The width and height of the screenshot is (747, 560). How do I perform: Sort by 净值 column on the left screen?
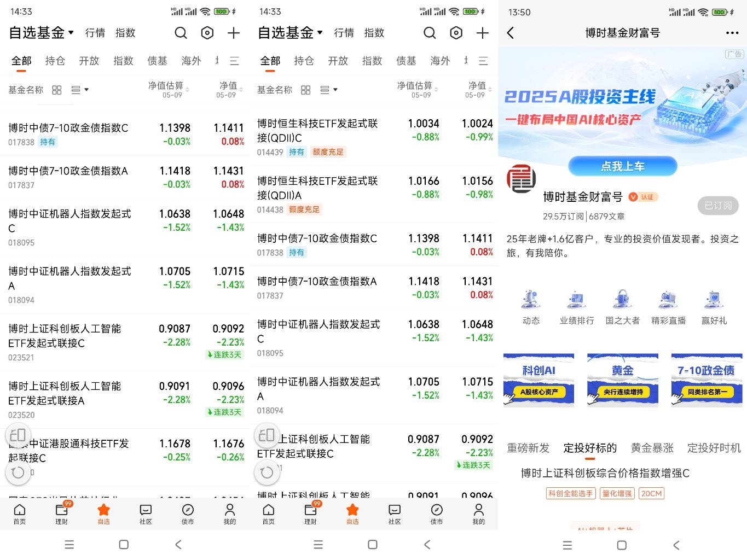pos(229,90)
